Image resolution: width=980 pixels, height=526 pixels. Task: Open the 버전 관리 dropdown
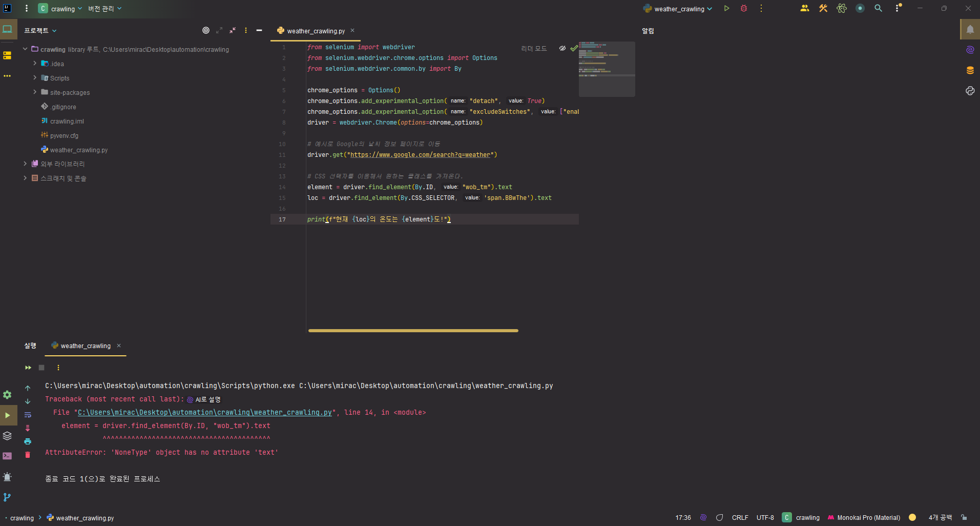pos(105,8)
